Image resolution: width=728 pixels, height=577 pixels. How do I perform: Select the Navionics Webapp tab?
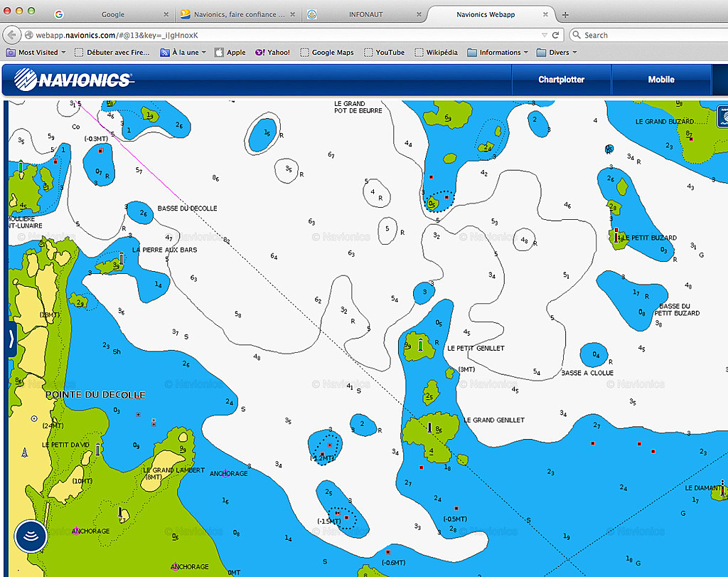(486, 14)
